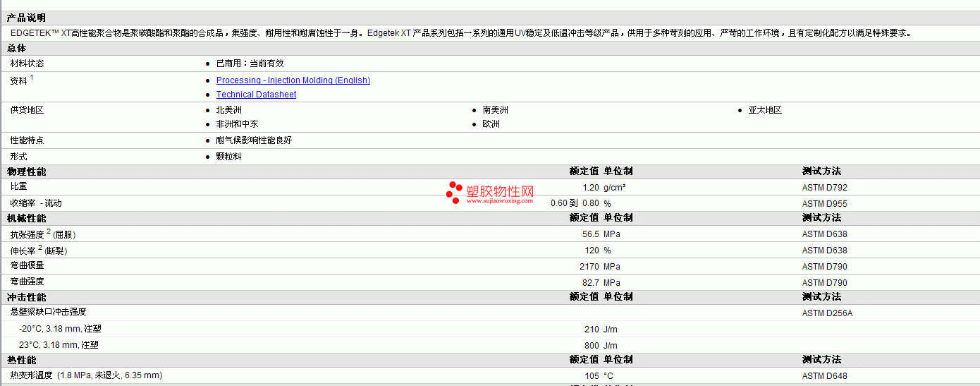
Task: Select the ASTM D955 test method
Action: [825, 204]
